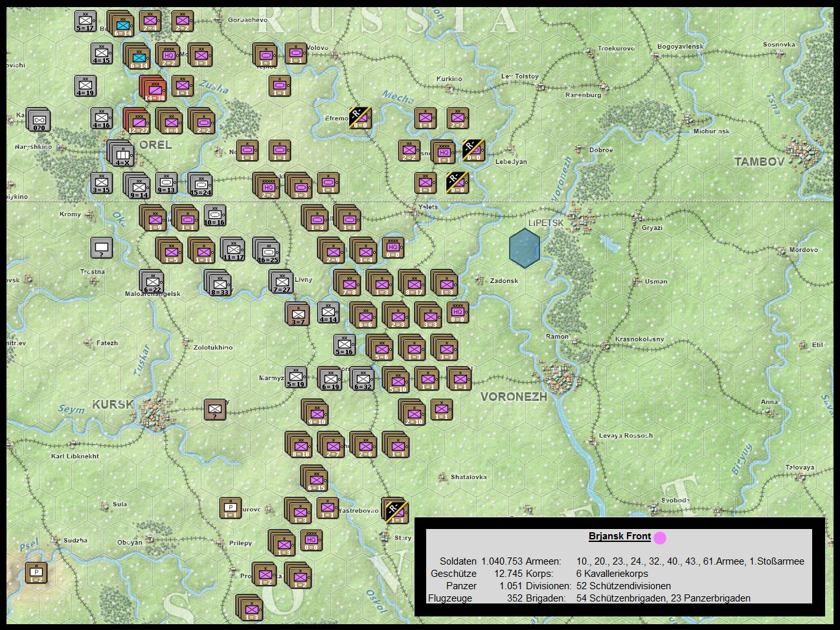
Task: Click the gray unit labeled 7=27 beside Livny
Action: pyautogui.click(x=282, y=282)
